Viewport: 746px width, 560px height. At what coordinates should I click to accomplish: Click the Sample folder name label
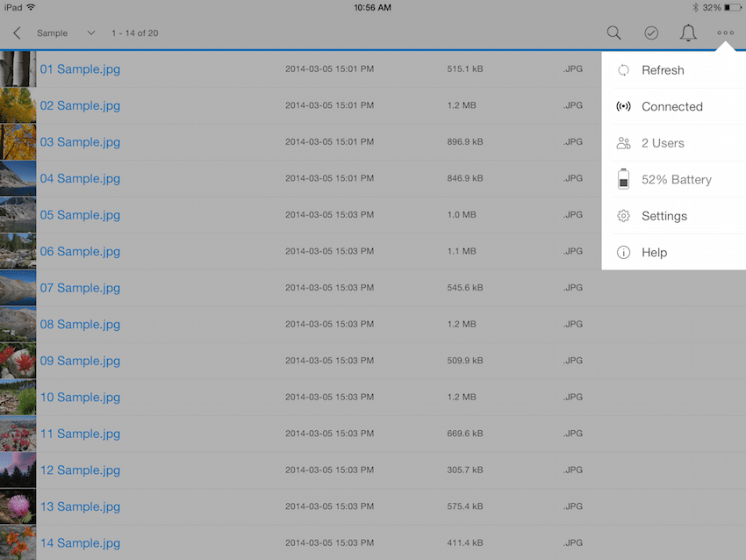point(53,32)
